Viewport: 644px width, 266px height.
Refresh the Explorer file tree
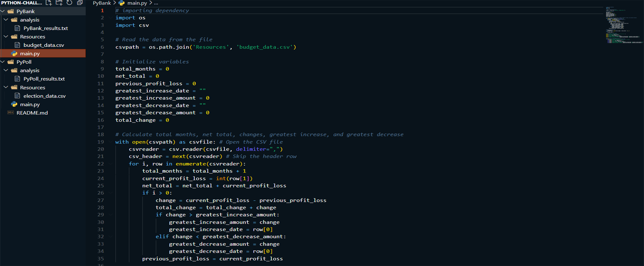click(x=69, y=3)
